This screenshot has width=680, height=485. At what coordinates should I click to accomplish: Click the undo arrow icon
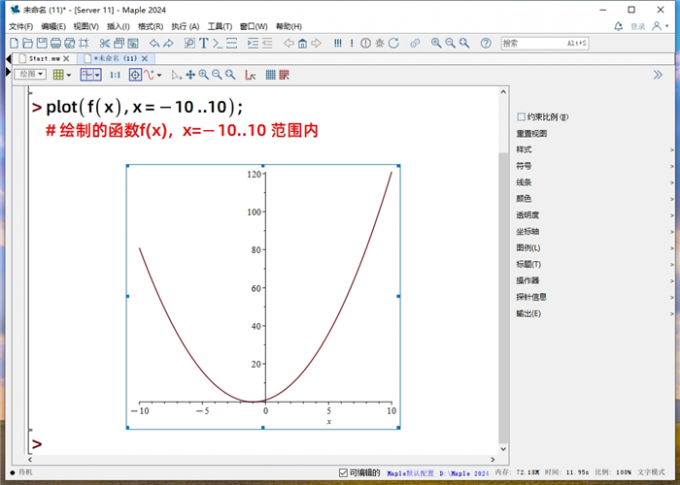[154, 43]
